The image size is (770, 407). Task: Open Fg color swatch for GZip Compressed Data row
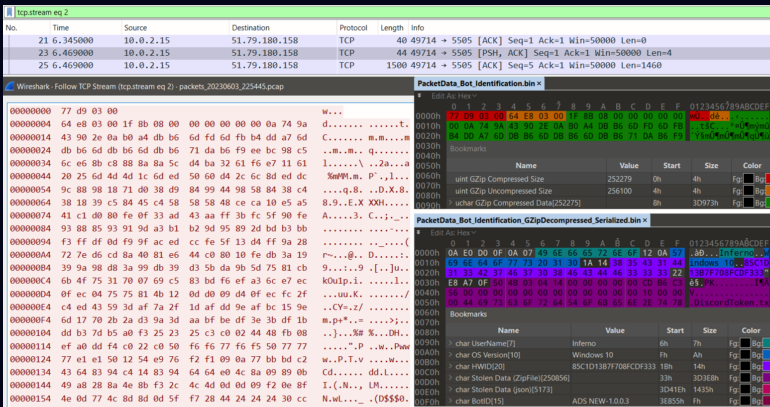(x=748, y=203)
